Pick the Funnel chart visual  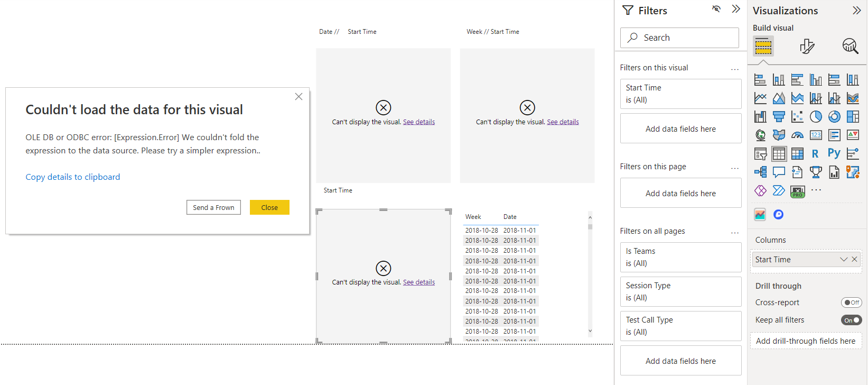pyautogui.click(x=779, y=116)
